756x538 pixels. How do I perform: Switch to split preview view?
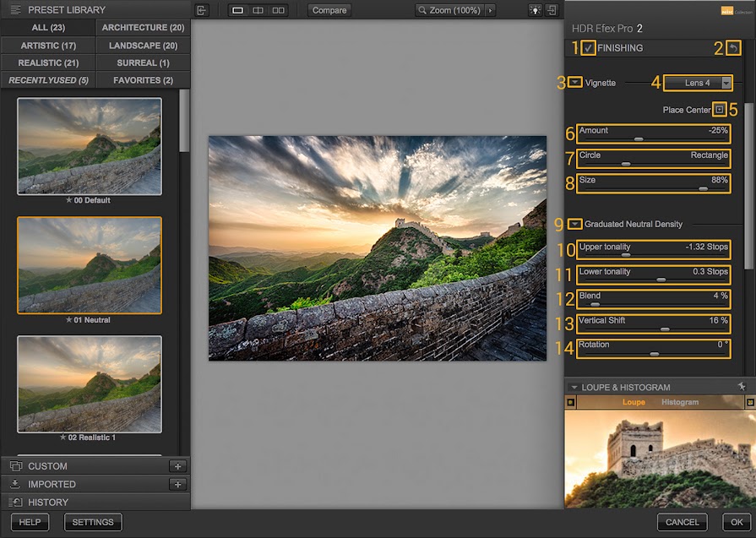tap(258, 10)
